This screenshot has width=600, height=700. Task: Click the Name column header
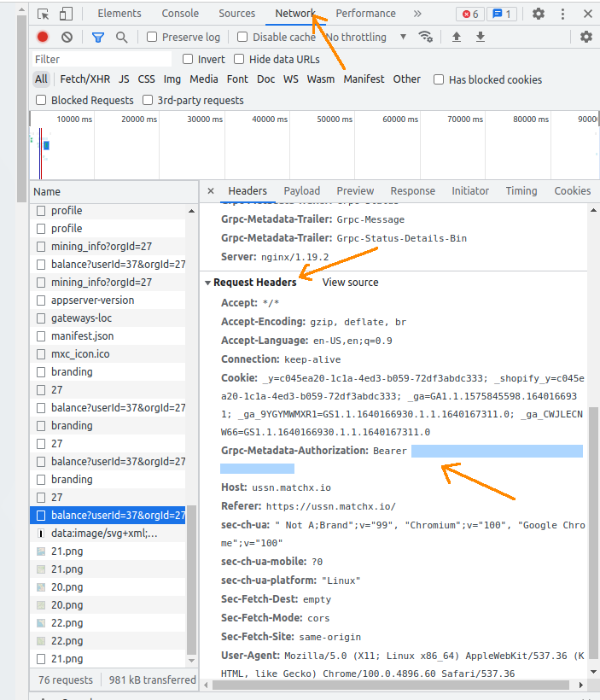point(114,191)
